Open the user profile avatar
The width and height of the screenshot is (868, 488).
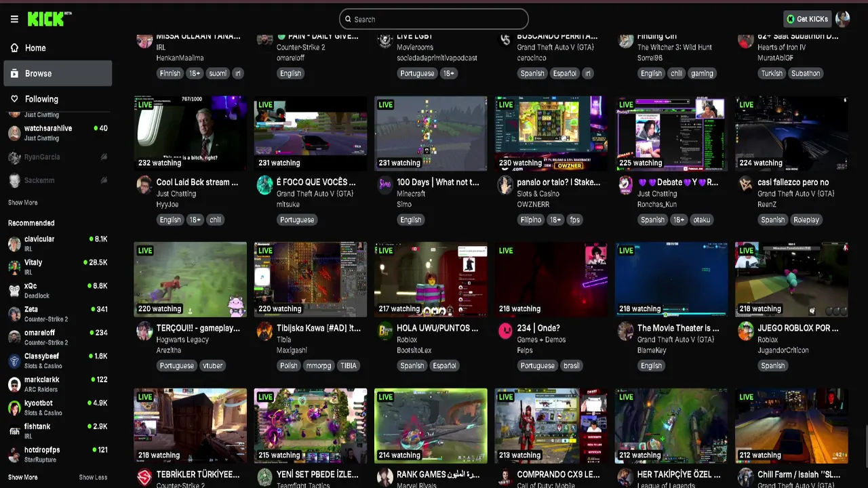click(843, 19)
